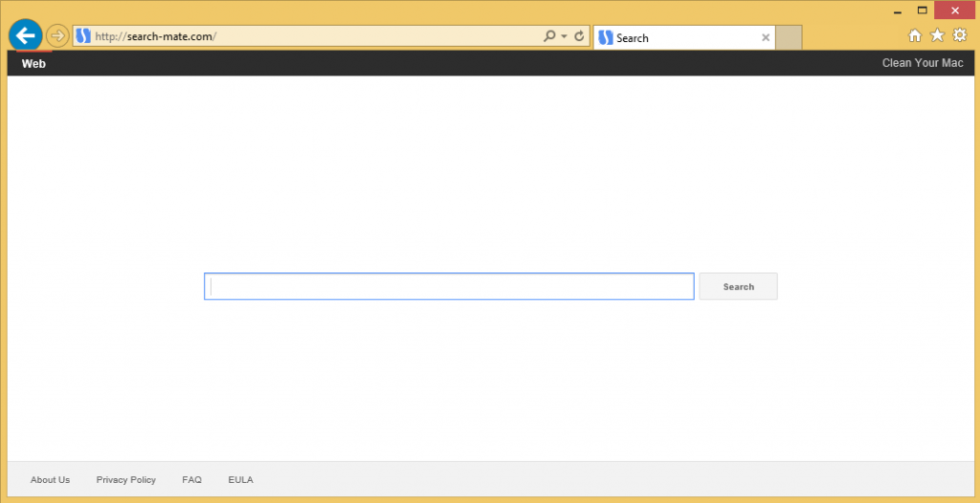980x503 pixels.
Task: Close the browser window
Action: coord(954,10)
